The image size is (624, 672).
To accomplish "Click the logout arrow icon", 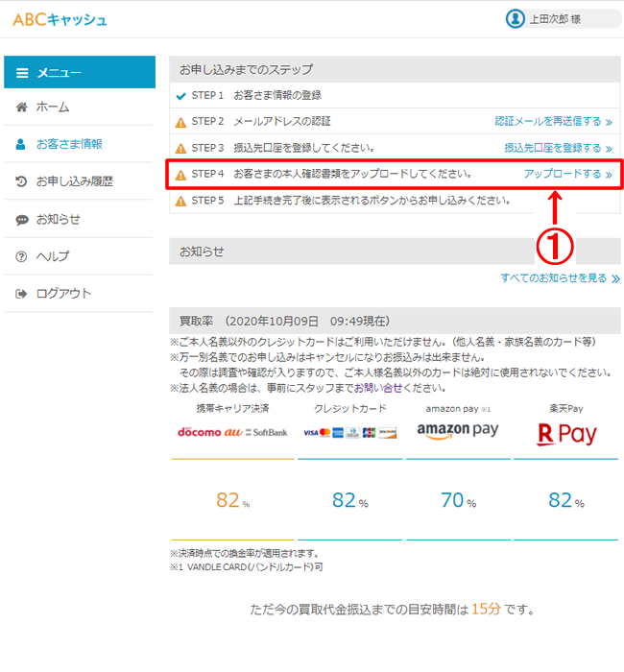I will pos(22,294).
